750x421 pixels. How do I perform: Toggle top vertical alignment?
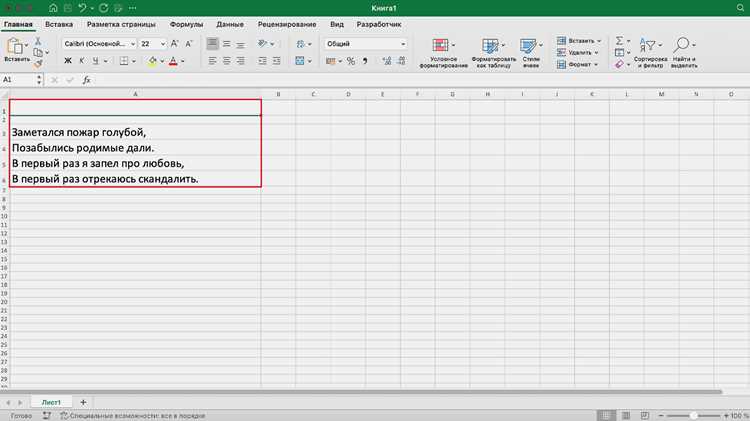tap(212, 44)
